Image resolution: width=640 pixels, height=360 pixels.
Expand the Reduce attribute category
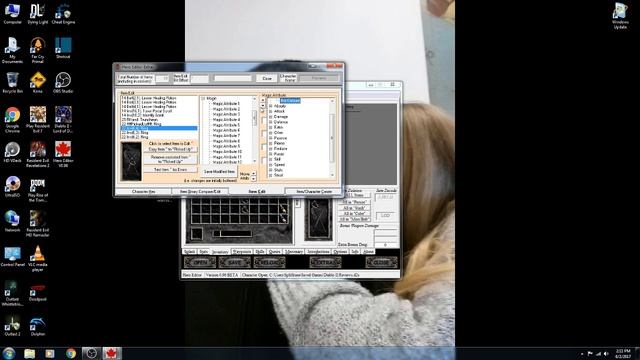tap(271, 149)
